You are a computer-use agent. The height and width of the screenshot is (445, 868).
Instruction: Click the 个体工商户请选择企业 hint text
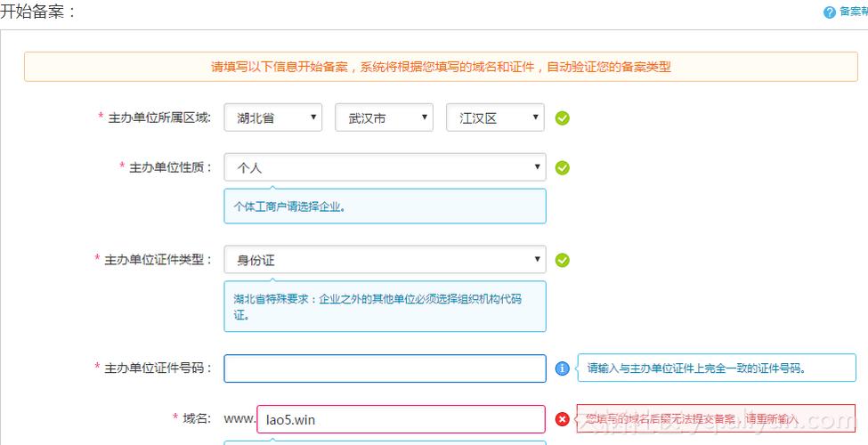click(x=289, y=206)
